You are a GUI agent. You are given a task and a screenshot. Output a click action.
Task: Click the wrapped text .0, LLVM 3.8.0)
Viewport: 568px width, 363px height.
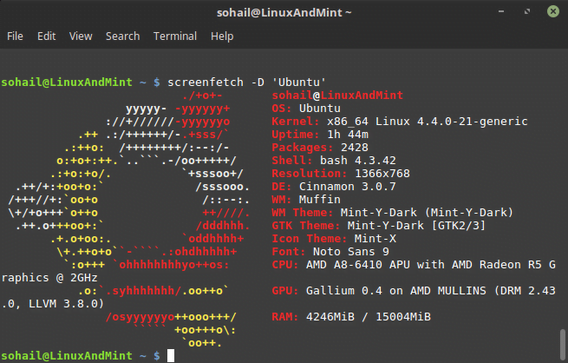(53, 304)
